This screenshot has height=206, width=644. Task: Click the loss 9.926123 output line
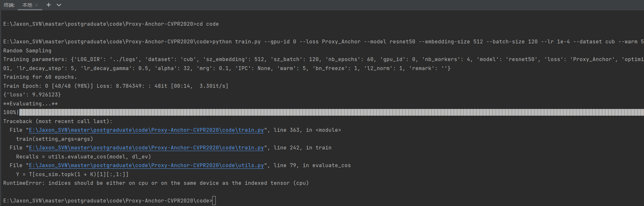(32, 95)
